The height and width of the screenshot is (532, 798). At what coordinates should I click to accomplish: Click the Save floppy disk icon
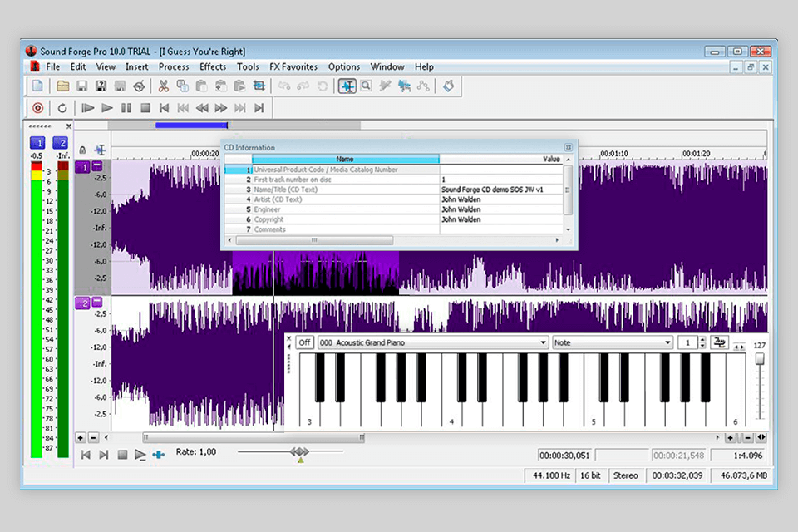pyautogui.click(x=82, y=86)
